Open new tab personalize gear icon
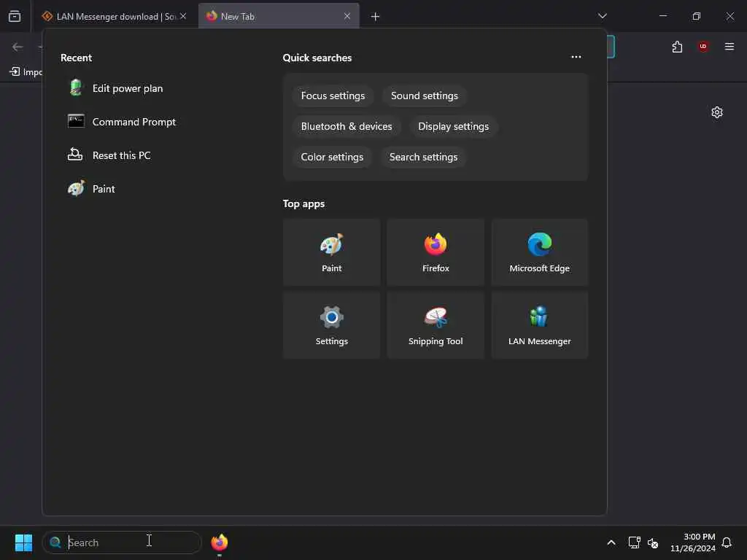 [x=716, y=112]
